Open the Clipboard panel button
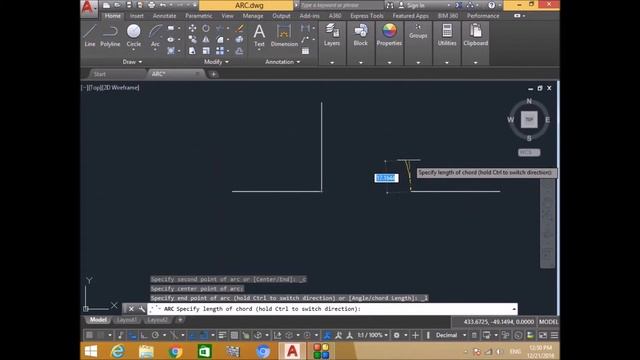 click(476, 35)
